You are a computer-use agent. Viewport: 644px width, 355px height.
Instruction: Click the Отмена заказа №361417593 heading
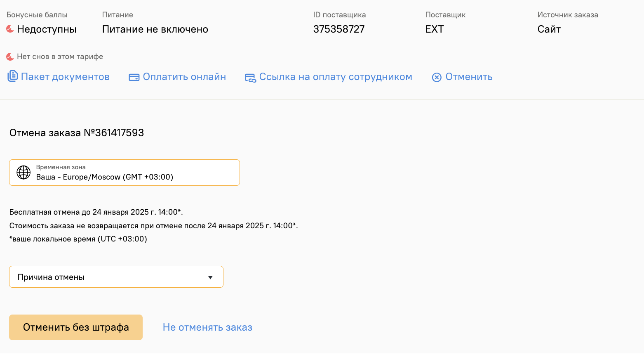[x=77, y=133]
